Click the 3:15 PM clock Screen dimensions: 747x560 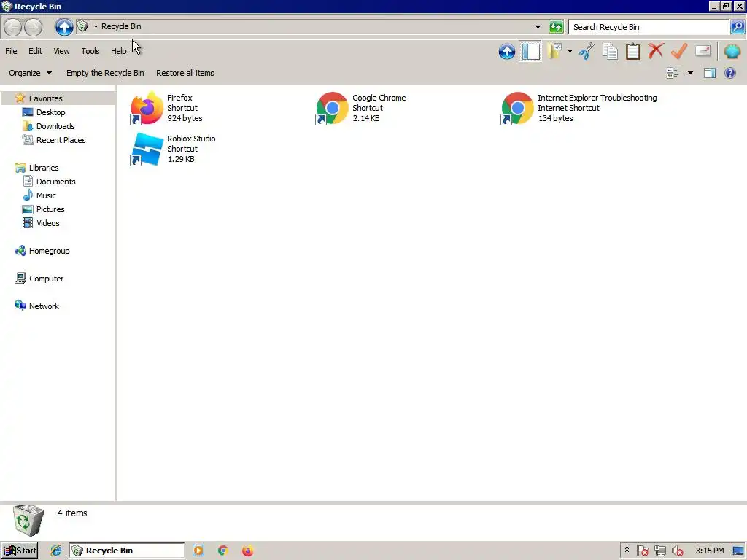709,551
